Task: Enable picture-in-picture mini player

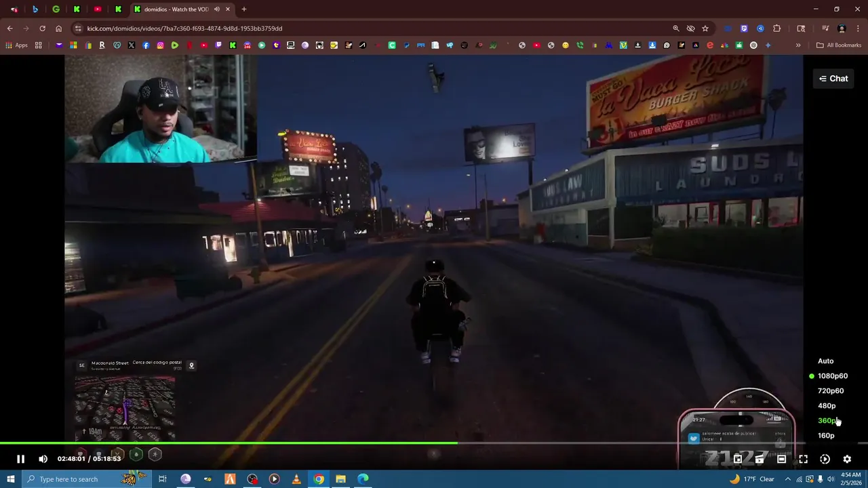Action: pos(738,459)
